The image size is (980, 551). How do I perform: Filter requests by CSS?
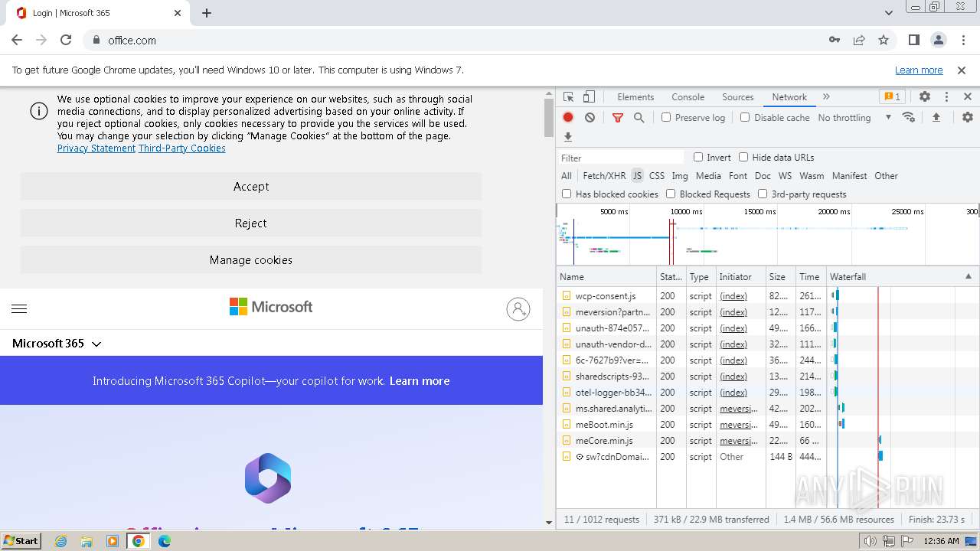point(657,175)
